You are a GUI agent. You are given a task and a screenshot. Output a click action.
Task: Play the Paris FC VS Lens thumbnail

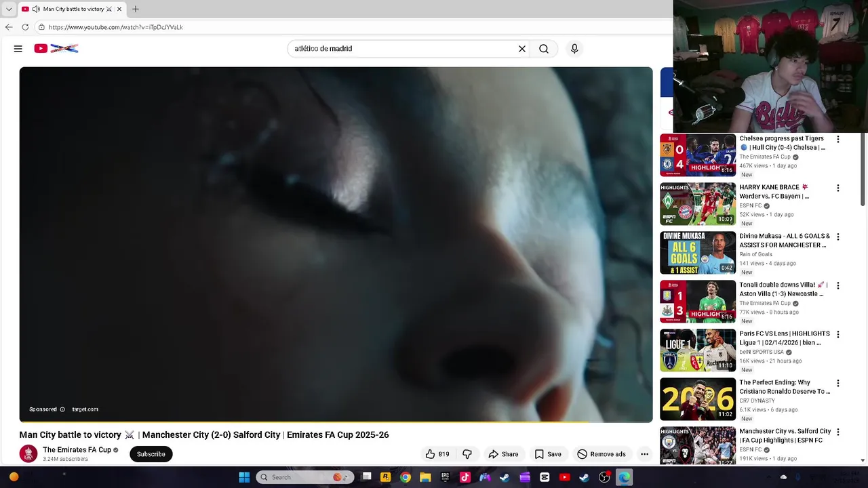click(698, 350)
